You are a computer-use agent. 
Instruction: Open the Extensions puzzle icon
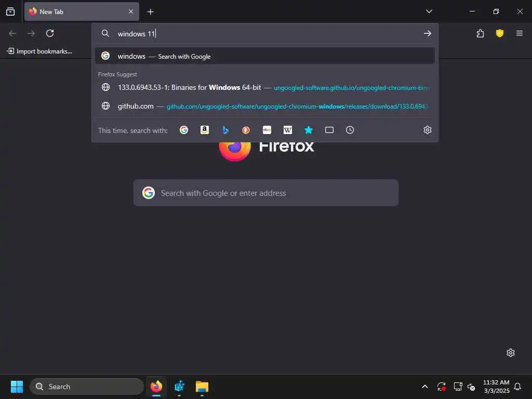480,33
